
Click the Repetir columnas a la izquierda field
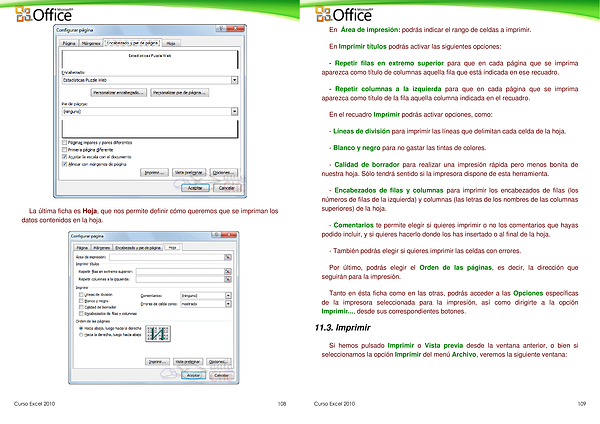(x=180, y=279)
